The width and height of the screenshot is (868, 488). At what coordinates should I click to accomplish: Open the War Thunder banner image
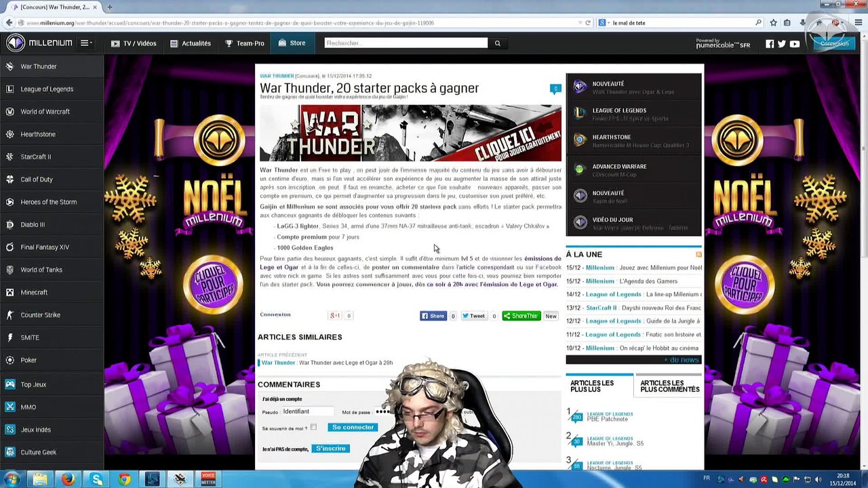(x=410, y=133)
